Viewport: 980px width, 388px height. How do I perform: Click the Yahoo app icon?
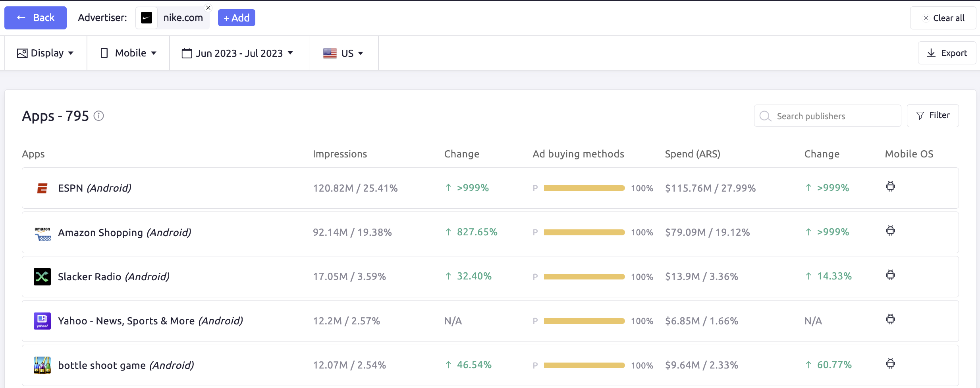(42, 321)
